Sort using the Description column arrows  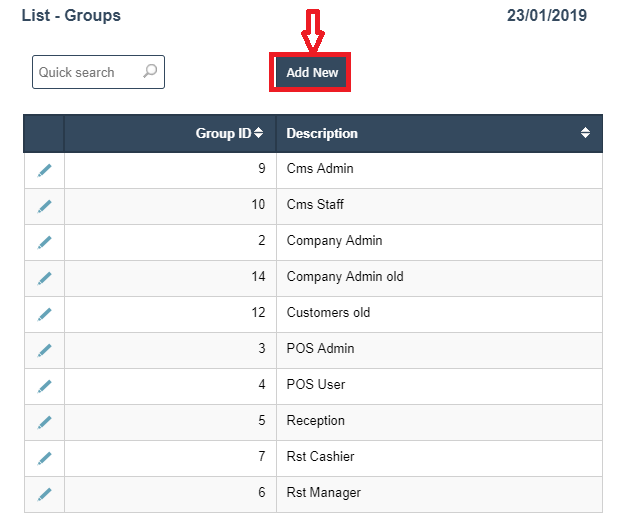pyautogui.click(x=585, y=133)
